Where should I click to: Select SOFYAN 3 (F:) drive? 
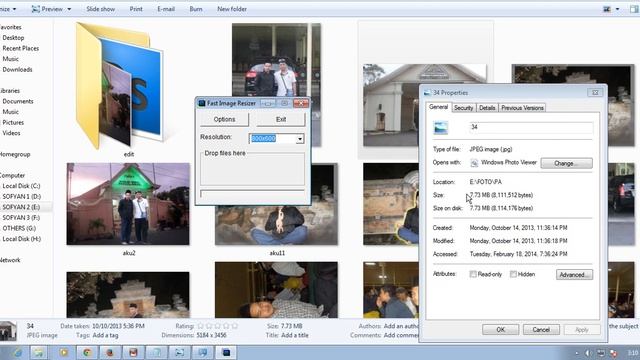(x=21, y=218)
